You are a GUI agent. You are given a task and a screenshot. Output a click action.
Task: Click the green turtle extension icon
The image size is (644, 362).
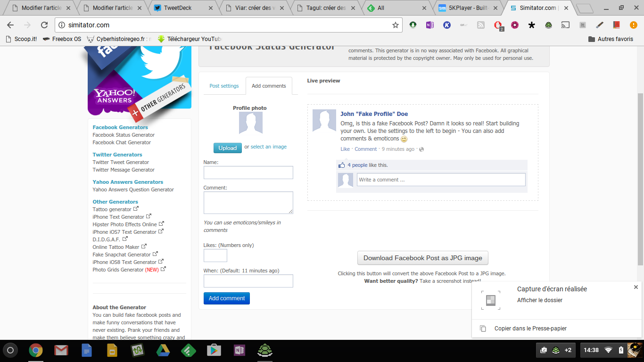coord(549,25)
